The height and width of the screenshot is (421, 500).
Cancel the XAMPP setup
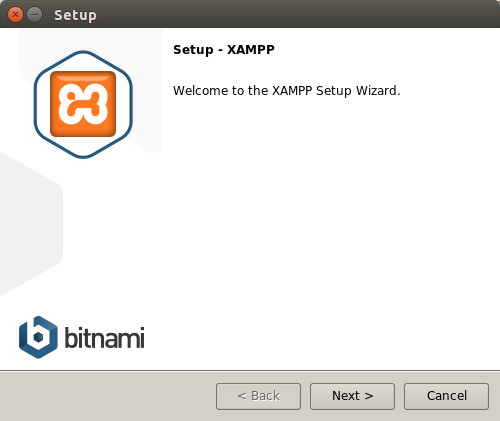pyautogui.click(x=446, y=396)
